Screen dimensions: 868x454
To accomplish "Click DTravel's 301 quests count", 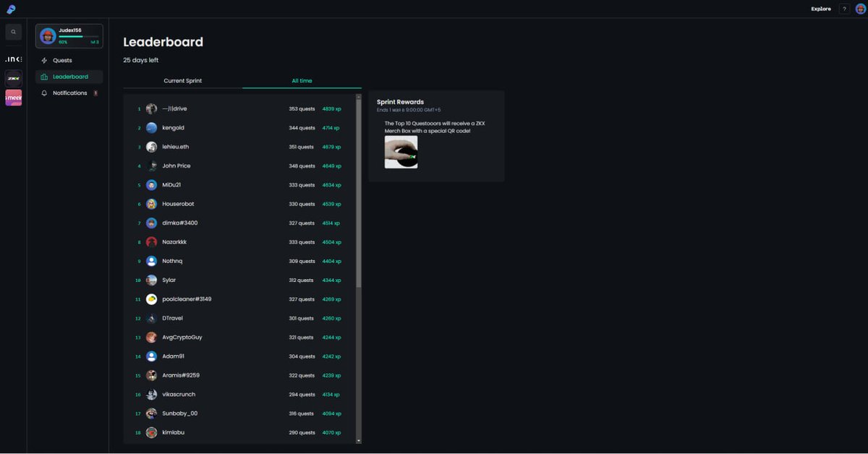I will click(x=301, y=318).
